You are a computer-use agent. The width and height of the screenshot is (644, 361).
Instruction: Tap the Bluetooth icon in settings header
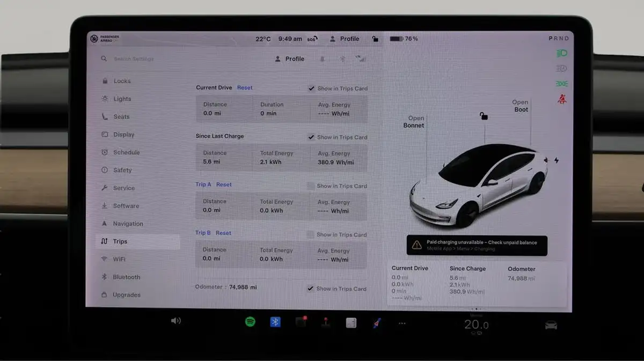coord(342,59)
